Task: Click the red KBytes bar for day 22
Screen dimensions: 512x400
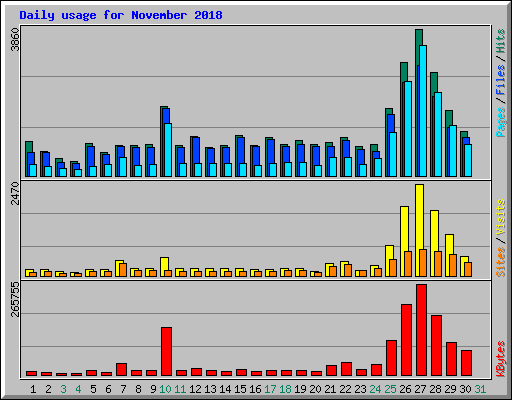Action: pyautogui.click(x=346, y=369)
